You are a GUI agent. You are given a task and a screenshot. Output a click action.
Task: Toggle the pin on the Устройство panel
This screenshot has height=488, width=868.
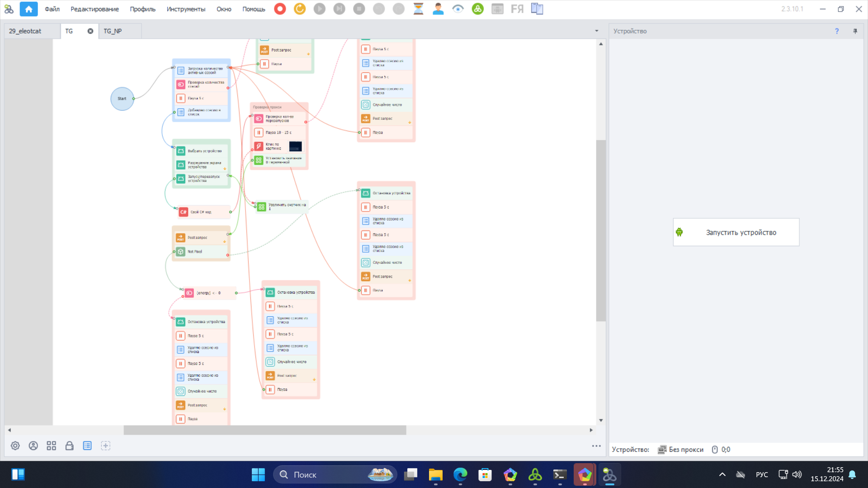tap(855, 31)
